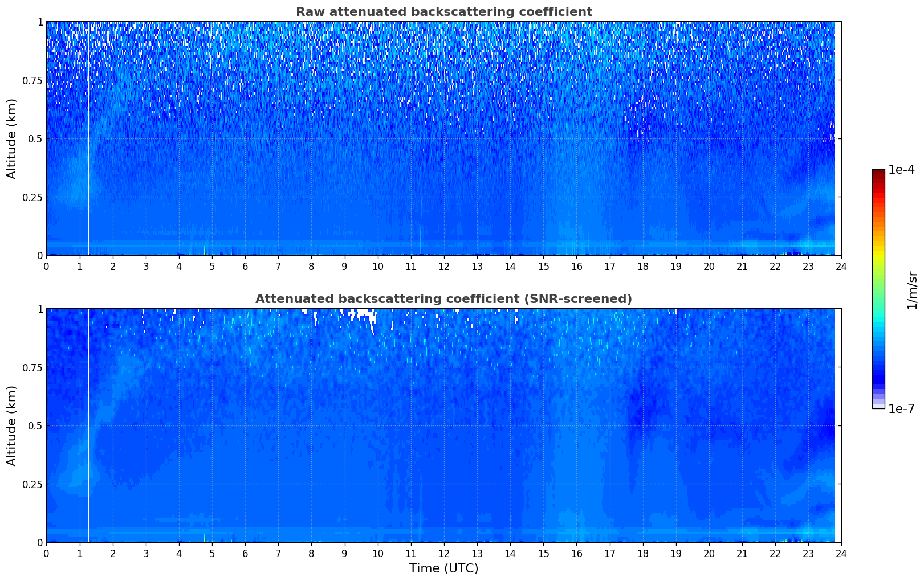Click hour tick '3' under upper plot
The height and width of the screenshot is (581, 924).
(146, 266)
